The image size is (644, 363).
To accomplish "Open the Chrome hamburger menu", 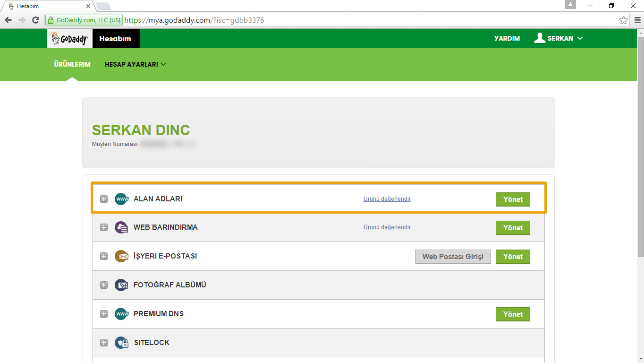I will [637, 20].
